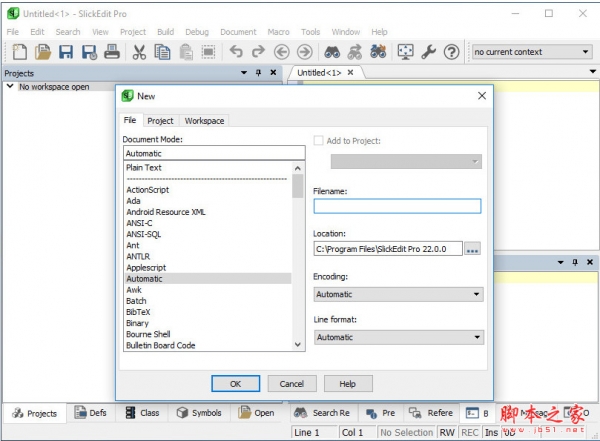Click the New file toolbar icon

[x=18, y=52]
